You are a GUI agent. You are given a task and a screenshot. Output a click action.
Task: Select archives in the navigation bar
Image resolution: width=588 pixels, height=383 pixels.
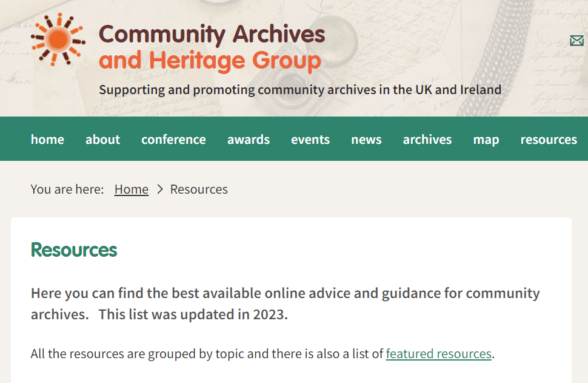click(x=427, y=140)
